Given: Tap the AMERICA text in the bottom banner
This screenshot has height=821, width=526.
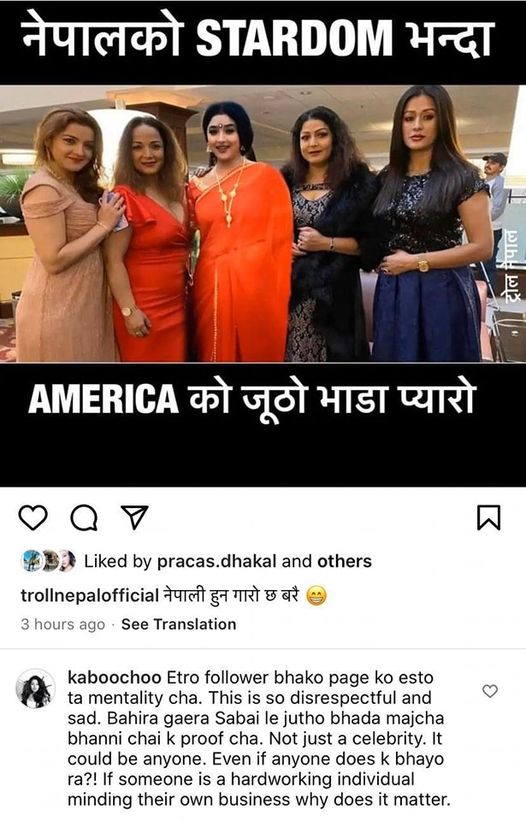Looking at the screenshot, I should coord(104,399).
